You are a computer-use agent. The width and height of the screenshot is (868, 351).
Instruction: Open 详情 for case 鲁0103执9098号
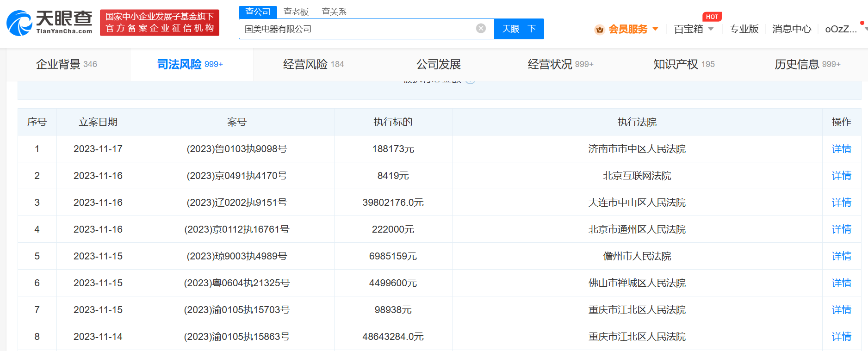[841, 149]
